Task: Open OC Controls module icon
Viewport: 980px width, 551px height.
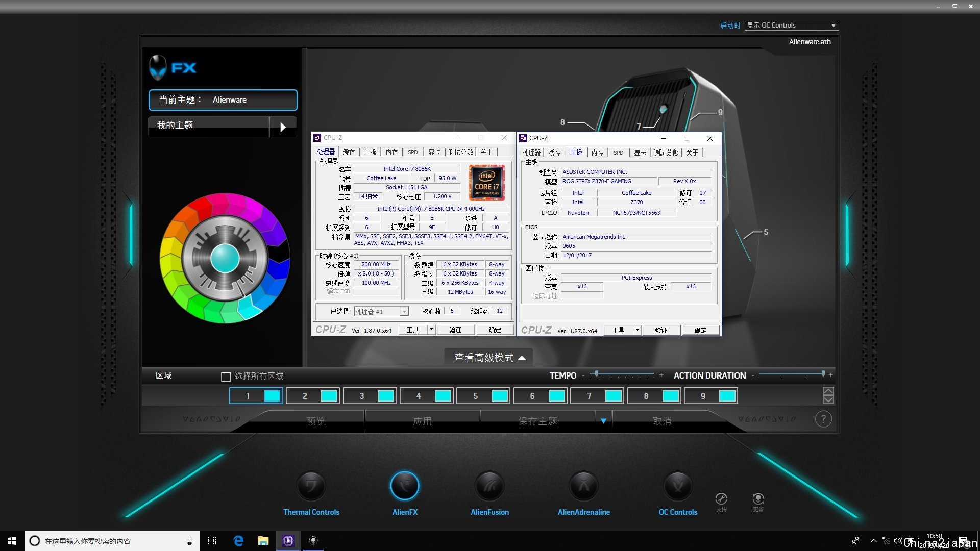Action: [x=678, y=486]
